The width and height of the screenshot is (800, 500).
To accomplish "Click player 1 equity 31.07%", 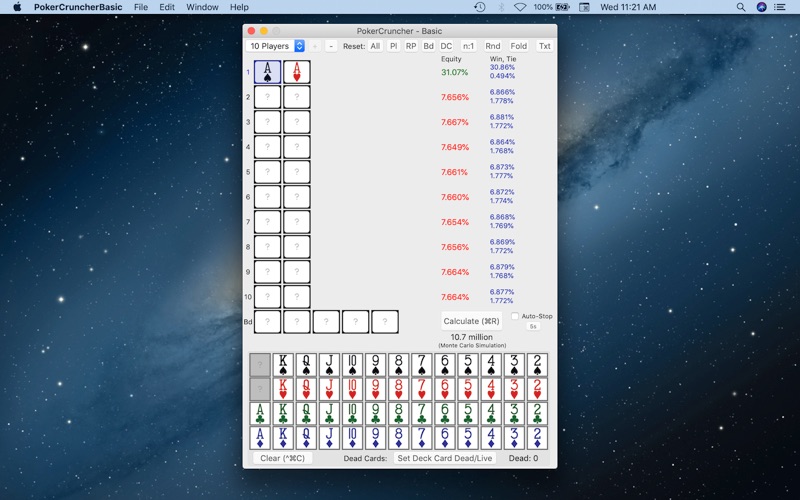I will [x=455, y=72].
